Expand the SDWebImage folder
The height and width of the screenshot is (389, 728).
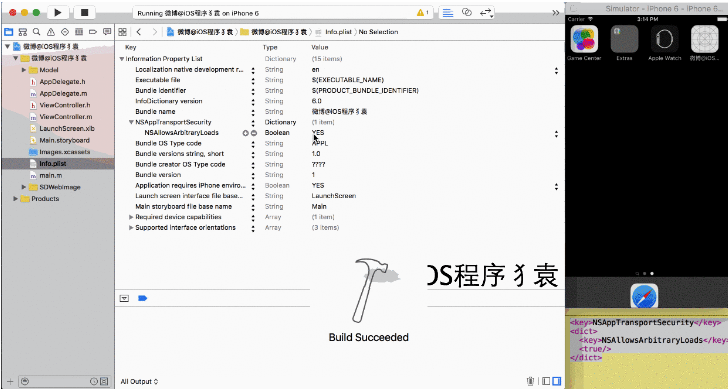point(24,187)
